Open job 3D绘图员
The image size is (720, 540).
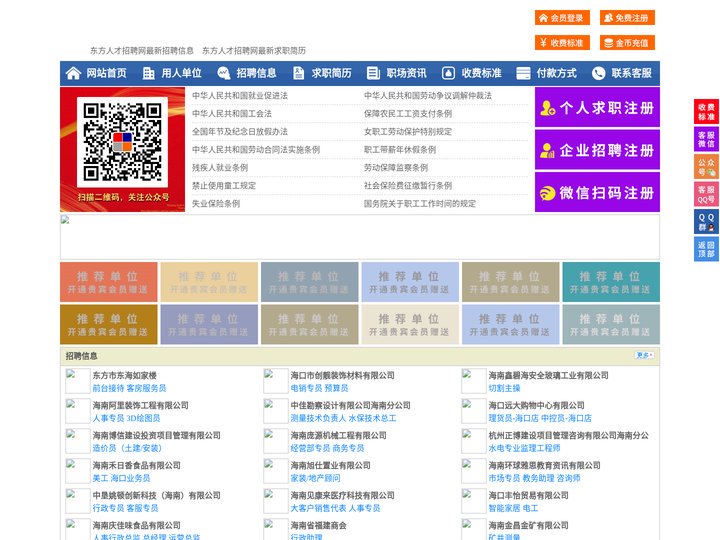click(x=143, y=418)
